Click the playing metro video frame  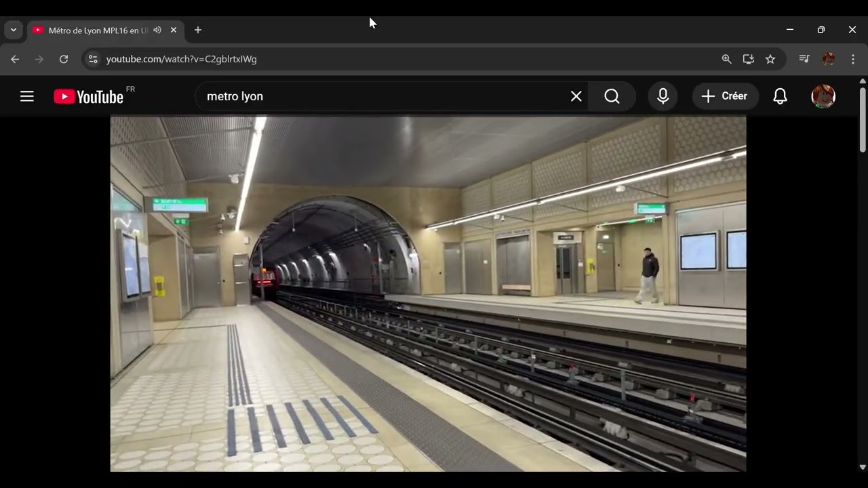[x=428, y=293]
